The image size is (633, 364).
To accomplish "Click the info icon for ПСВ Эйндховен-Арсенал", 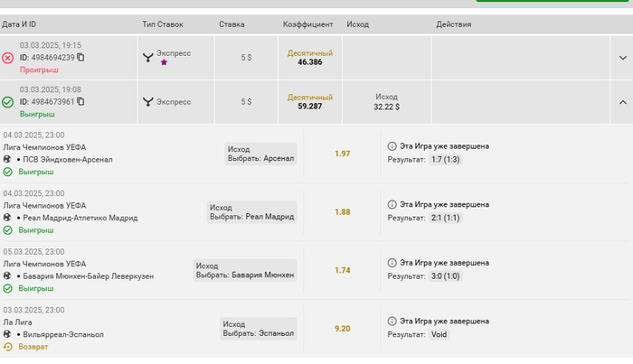I will point(392,145).
